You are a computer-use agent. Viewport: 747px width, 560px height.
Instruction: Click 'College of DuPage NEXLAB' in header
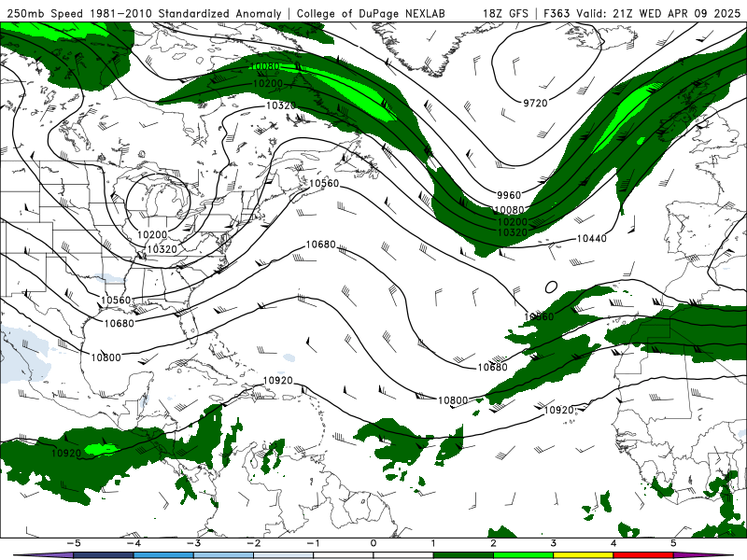pyautogui.click(x=371, y=13)
